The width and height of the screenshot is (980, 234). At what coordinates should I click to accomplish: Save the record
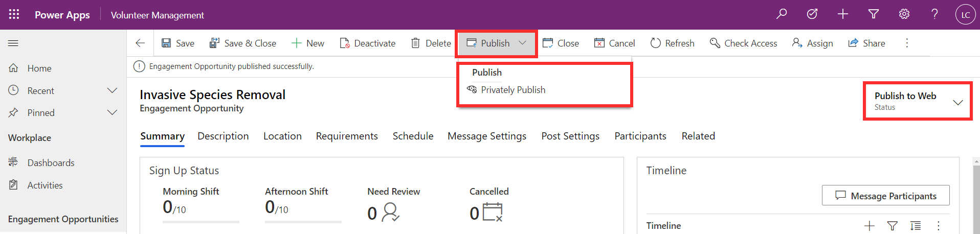pyautogui.click(x=178, y=43)
